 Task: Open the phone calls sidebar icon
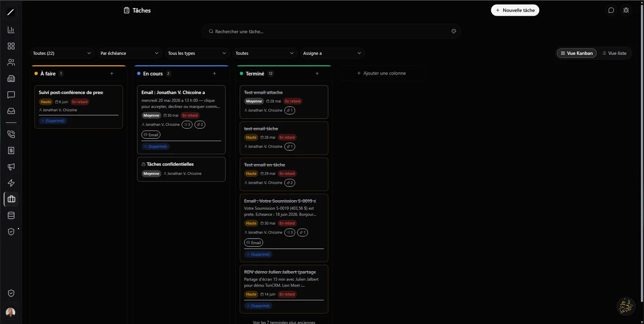click(x=11, y=134)
